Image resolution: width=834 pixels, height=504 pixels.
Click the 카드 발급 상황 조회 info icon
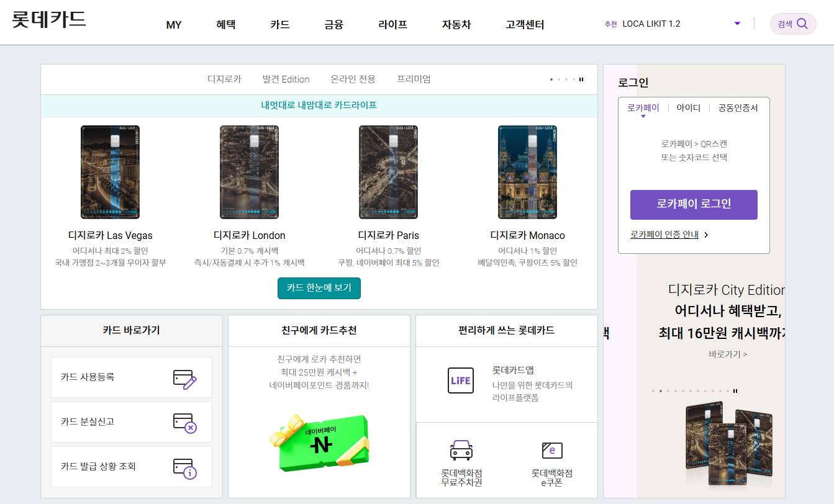click(184, 467)
